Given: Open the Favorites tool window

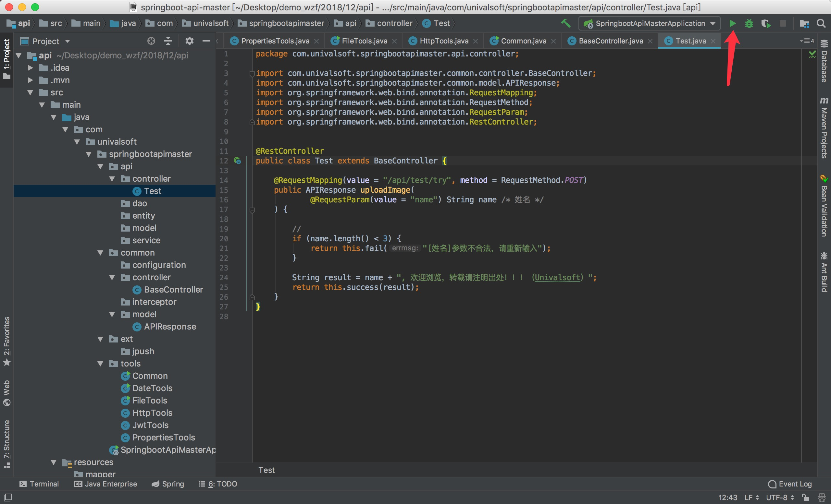Looking at the screenshot, I should point(7,341).
